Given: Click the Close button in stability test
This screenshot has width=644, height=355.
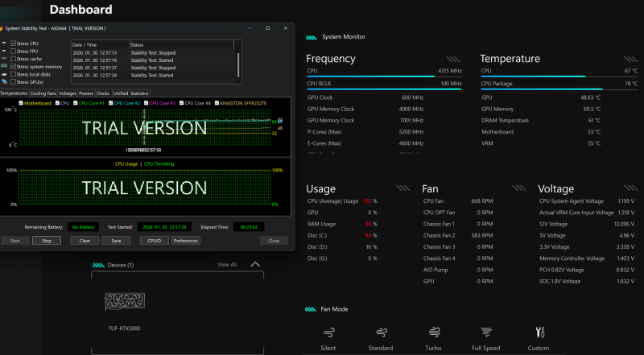Looking at the screenshot, I should click(x=274, y=241).
